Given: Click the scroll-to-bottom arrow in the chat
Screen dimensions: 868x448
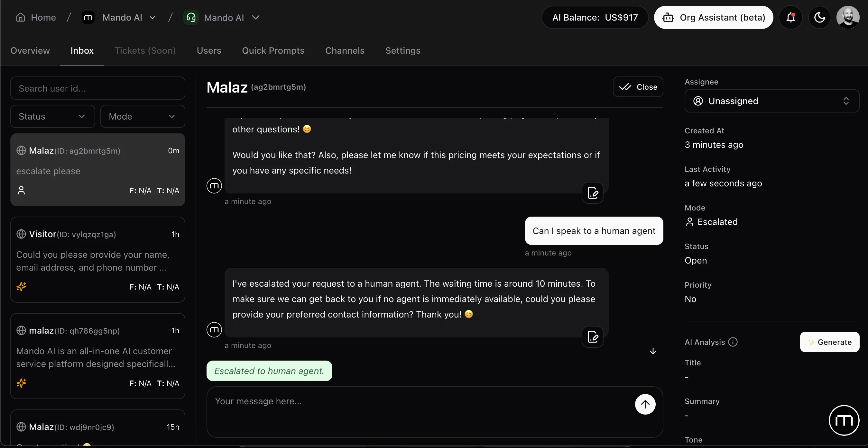Looking at the screenshot, I should click(x=652, y=351).
